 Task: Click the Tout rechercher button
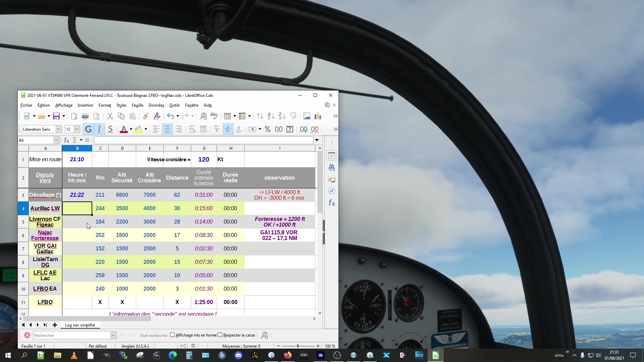tap(153, 335)
